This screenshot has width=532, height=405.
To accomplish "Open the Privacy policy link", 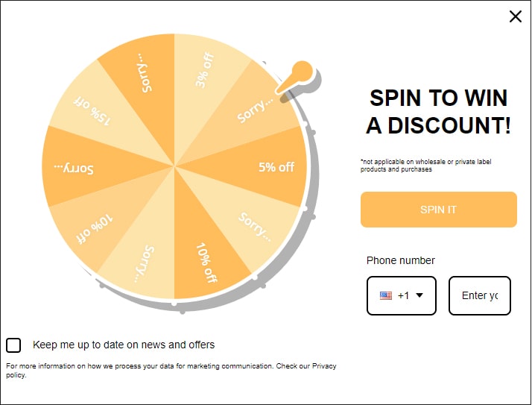I will [x=324, y=366].
